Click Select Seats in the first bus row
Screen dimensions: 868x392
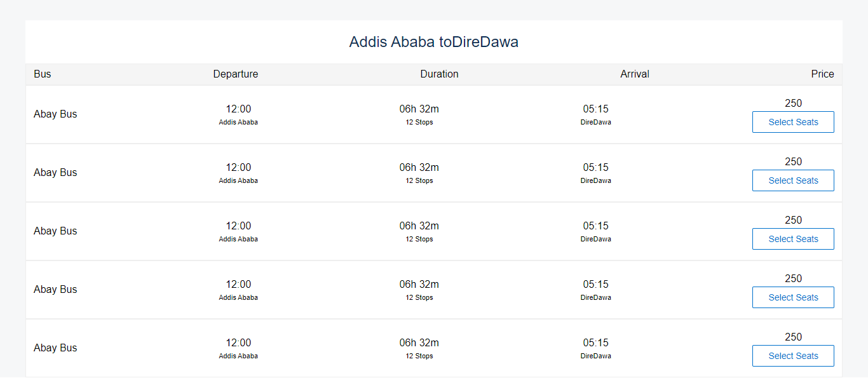[x=793, y=122]
